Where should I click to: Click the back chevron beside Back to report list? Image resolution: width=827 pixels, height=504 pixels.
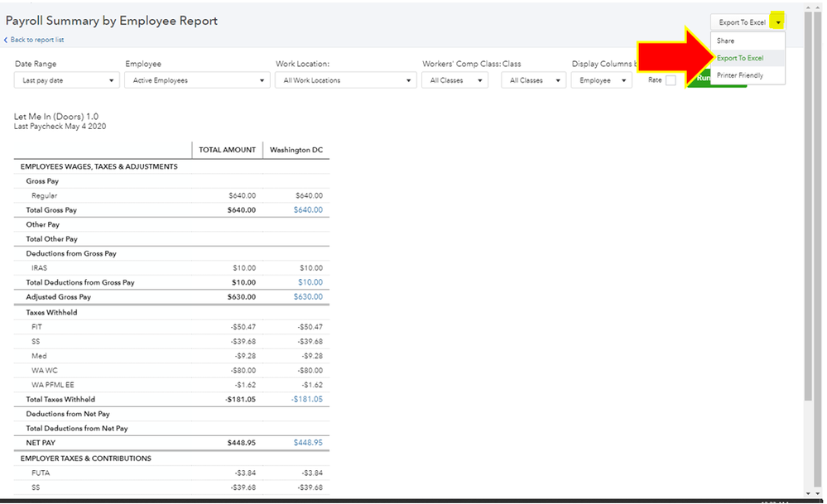6,40
